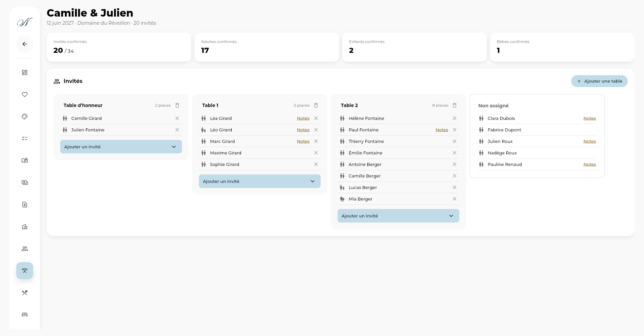Screen dimensions: 644x336
Task: Click guest Lucas Berger in Table 2
Action: pos(363,187)
